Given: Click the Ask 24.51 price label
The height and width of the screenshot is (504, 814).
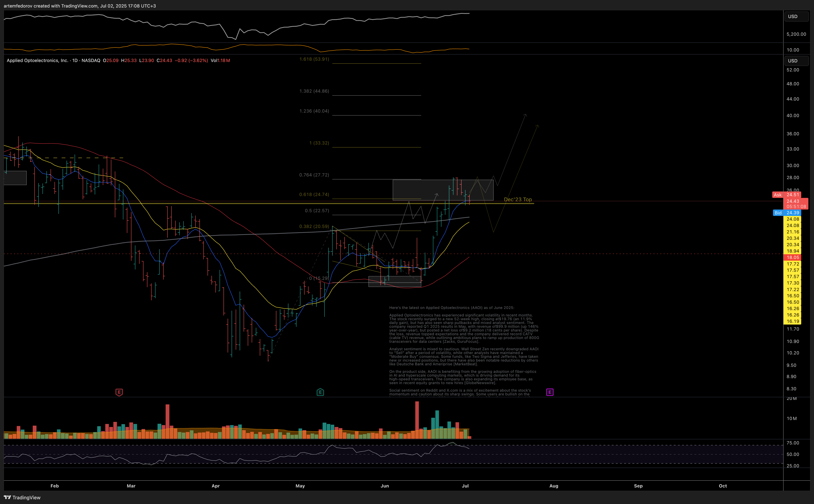Looking at the screenshot, I should 787,195.
